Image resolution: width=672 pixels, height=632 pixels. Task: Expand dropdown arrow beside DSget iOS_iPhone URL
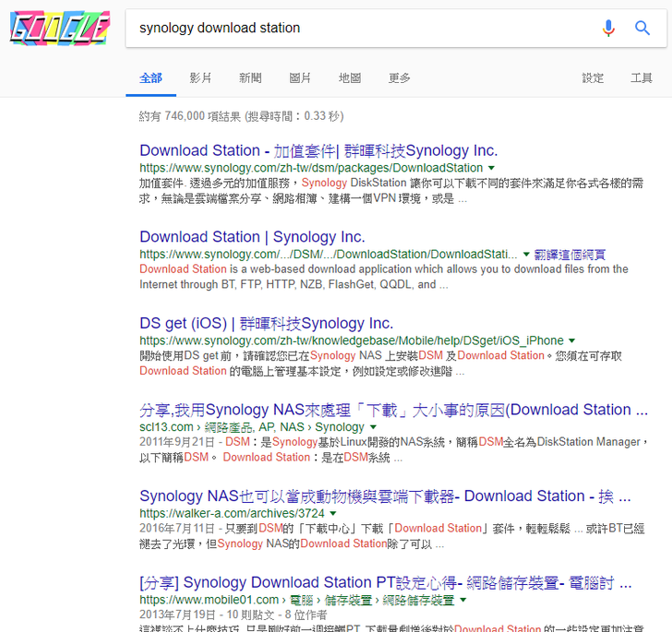tap(572, 340)
